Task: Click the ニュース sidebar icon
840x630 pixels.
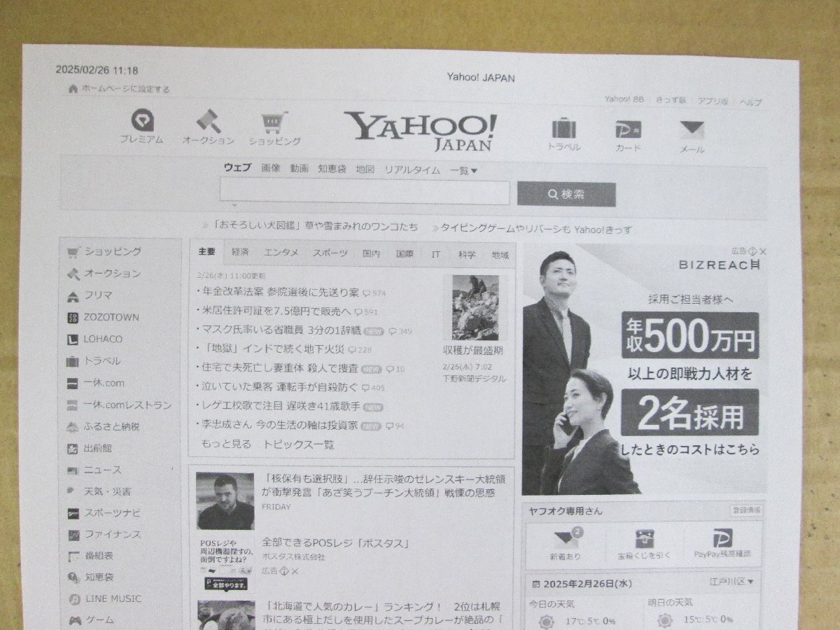Action: point(73,470)
